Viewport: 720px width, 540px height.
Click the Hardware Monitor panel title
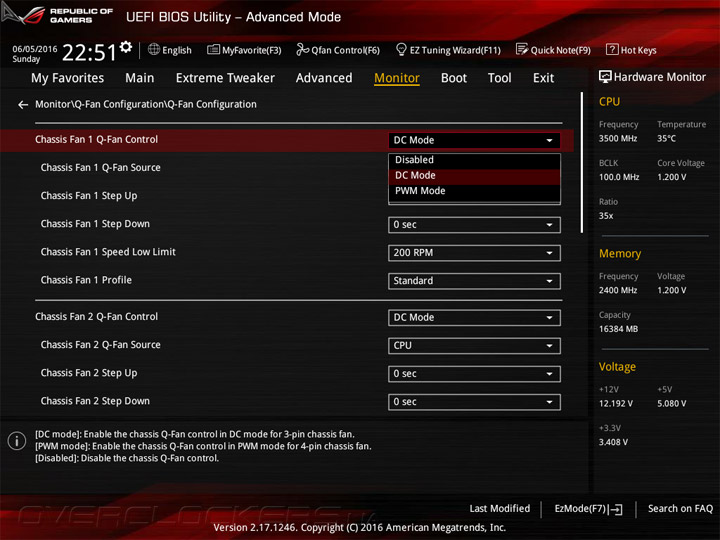[x=659, y=77]
